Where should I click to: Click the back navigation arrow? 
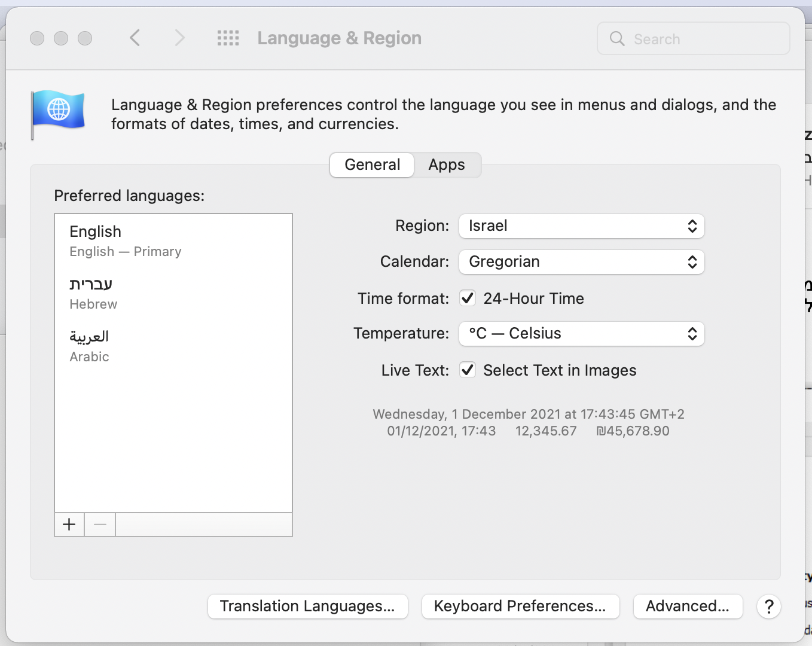(135, 38)
